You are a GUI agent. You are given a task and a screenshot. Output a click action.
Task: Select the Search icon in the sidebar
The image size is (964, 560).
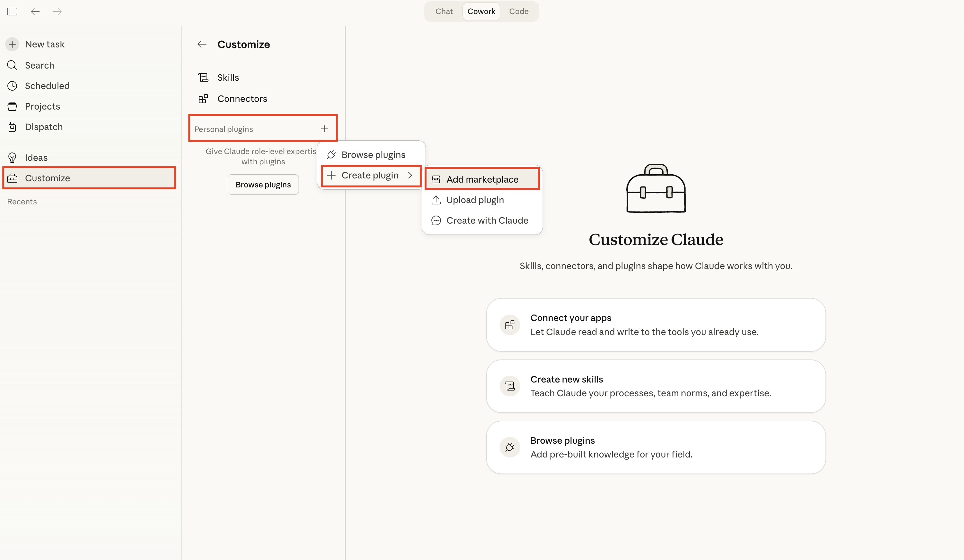(x=12, y=65)
